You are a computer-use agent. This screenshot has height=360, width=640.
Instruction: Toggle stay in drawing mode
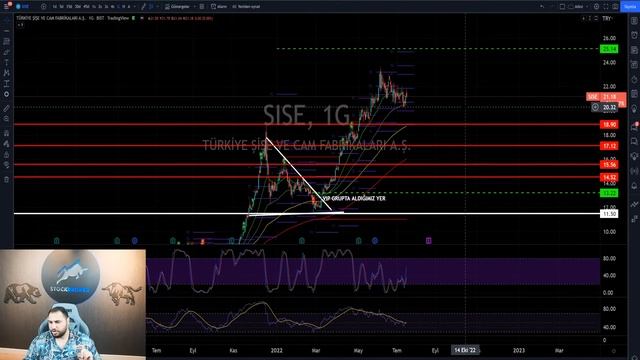(7, 144)
